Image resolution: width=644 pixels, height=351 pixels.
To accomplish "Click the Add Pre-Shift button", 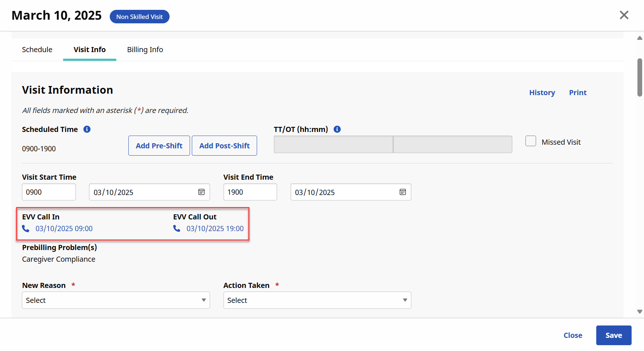I will click(x=159, y=146).
